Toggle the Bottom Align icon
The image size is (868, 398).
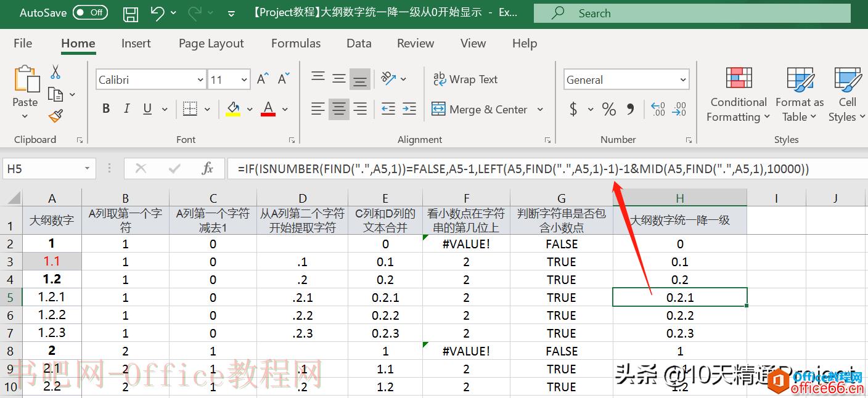360,79
